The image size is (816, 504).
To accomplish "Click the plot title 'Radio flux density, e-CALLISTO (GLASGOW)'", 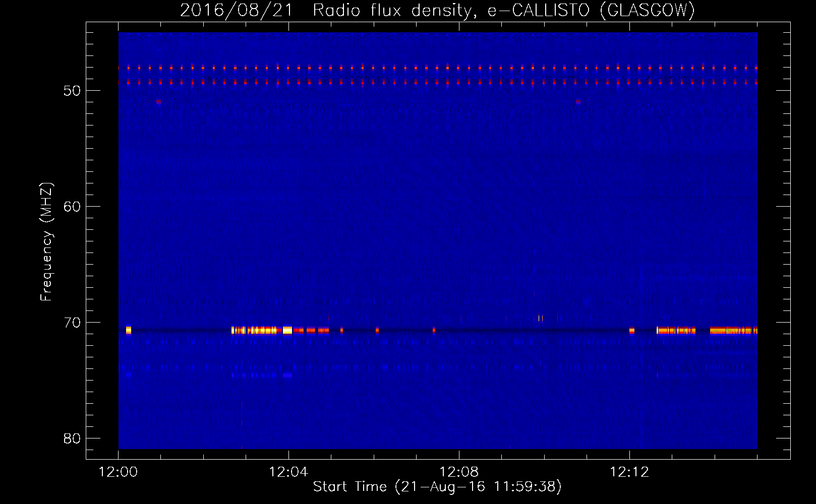I will [504, 10].
